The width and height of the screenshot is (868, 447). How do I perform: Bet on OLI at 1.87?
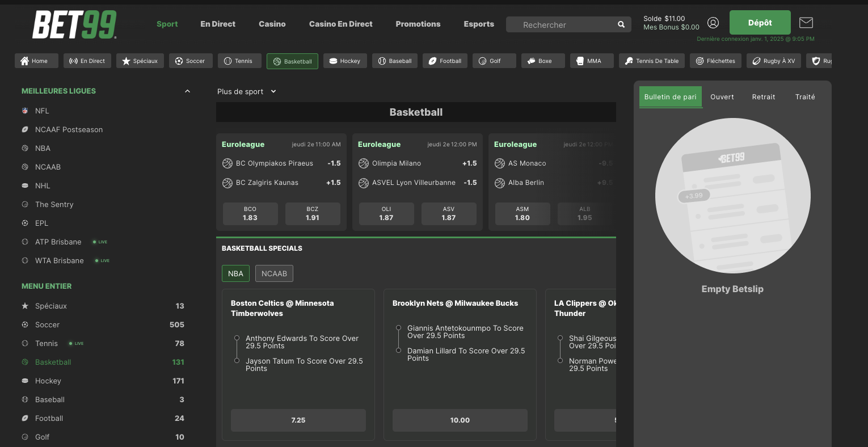[386, 214]
